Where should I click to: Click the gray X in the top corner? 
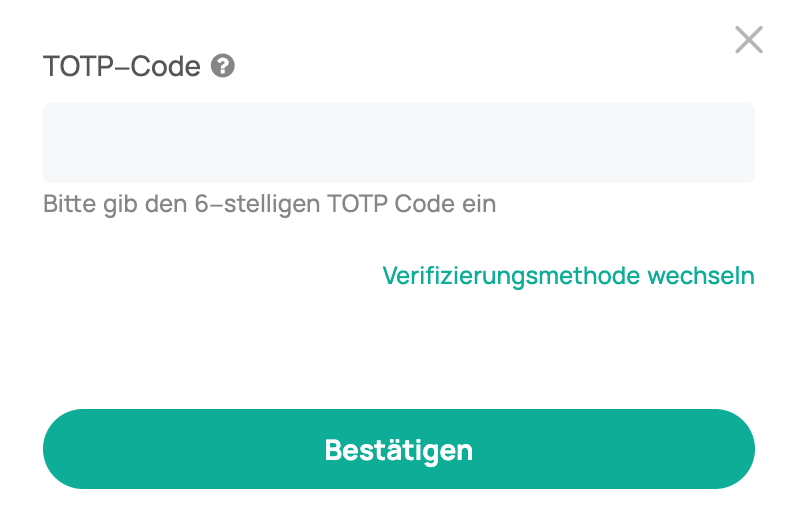pyautogui.click(x=748, y=40)
